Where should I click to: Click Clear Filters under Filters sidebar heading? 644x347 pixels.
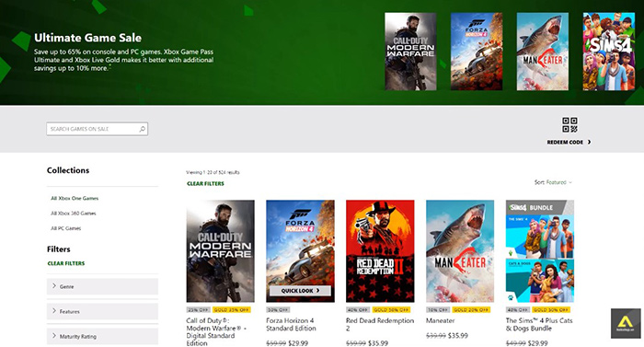(x=66, y=263)
